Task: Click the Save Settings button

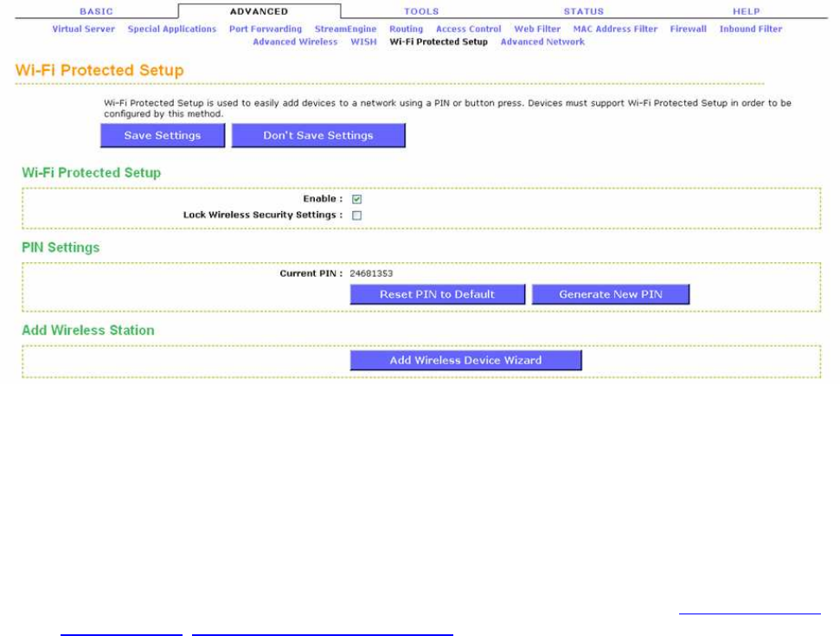Action: tap(163, 136)
